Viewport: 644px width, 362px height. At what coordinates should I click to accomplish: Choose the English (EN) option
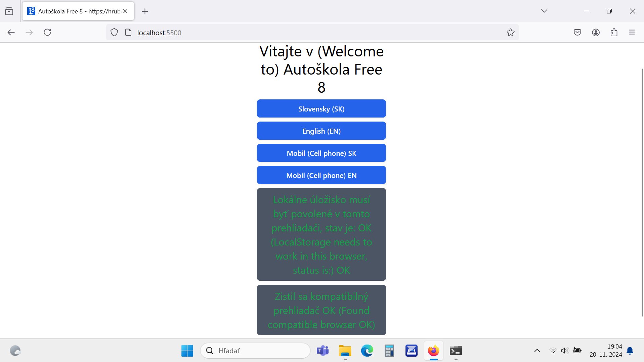[321, 131]
